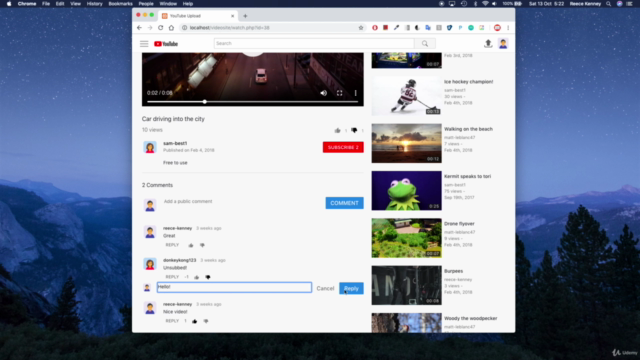
Task: Cancel the reply
Action: click(x=325, y=288)
